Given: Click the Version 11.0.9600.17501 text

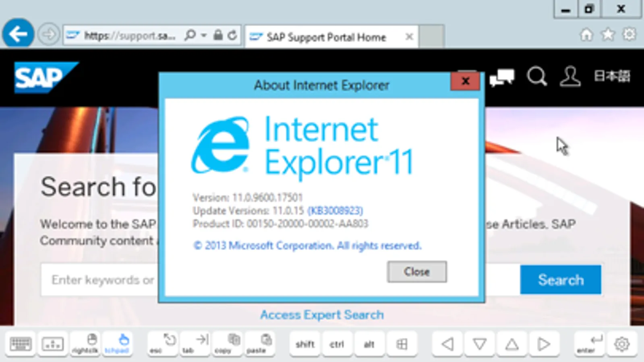Looking at the screenshot, I should 248,197.
